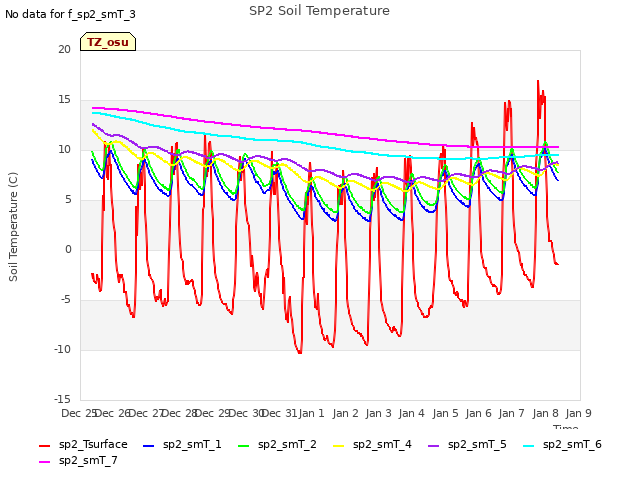Click the 20 y-axis tick label
640x480 pixels.
(x=64, y=49)
